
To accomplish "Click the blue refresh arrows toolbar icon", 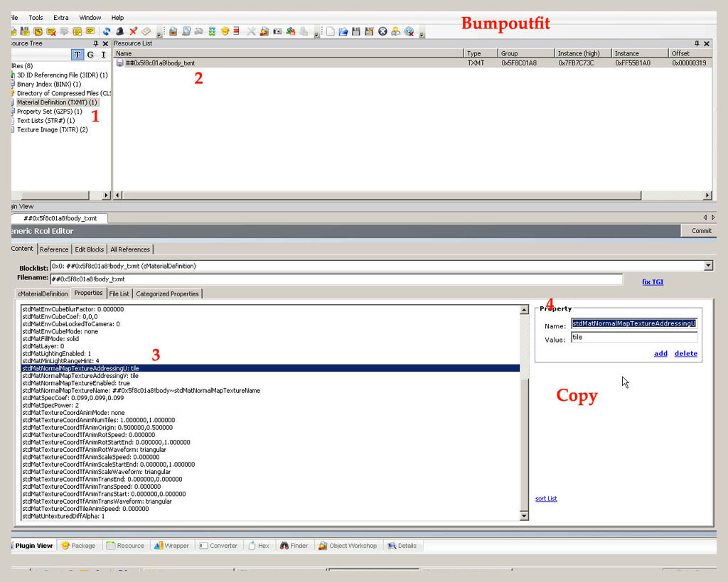I will (107, 31).
